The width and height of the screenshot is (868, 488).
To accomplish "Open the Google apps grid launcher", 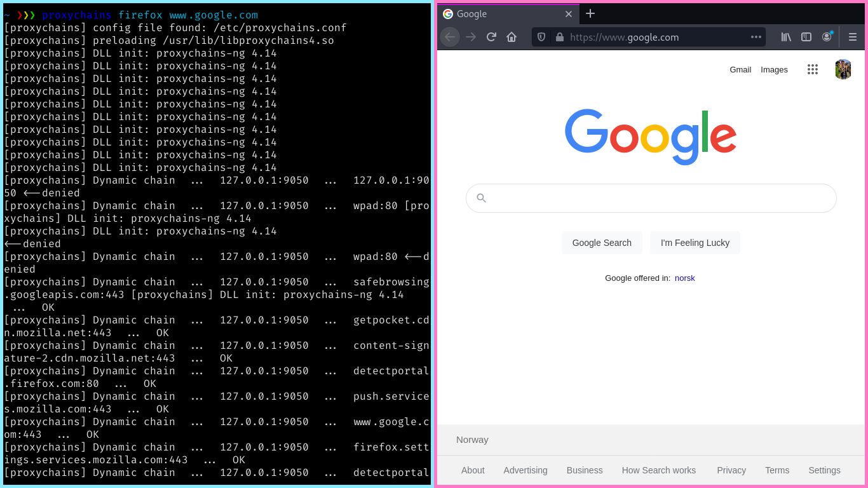I will coord(813,69).
